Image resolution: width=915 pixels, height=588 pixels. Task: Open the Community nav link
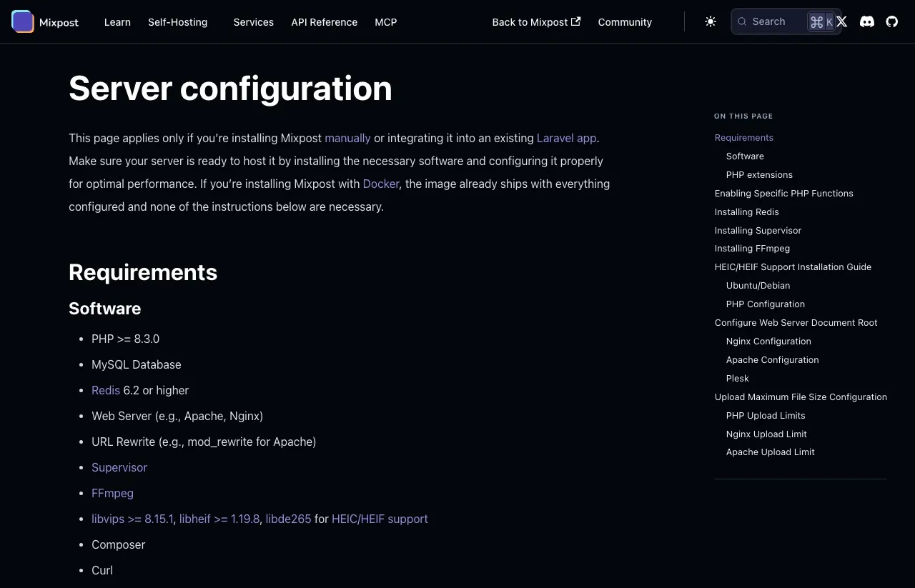click(x=625, y=22)
